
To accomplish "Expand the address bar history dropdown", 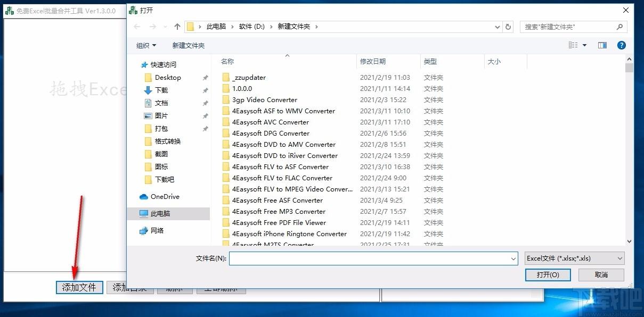I will (498, 27).
